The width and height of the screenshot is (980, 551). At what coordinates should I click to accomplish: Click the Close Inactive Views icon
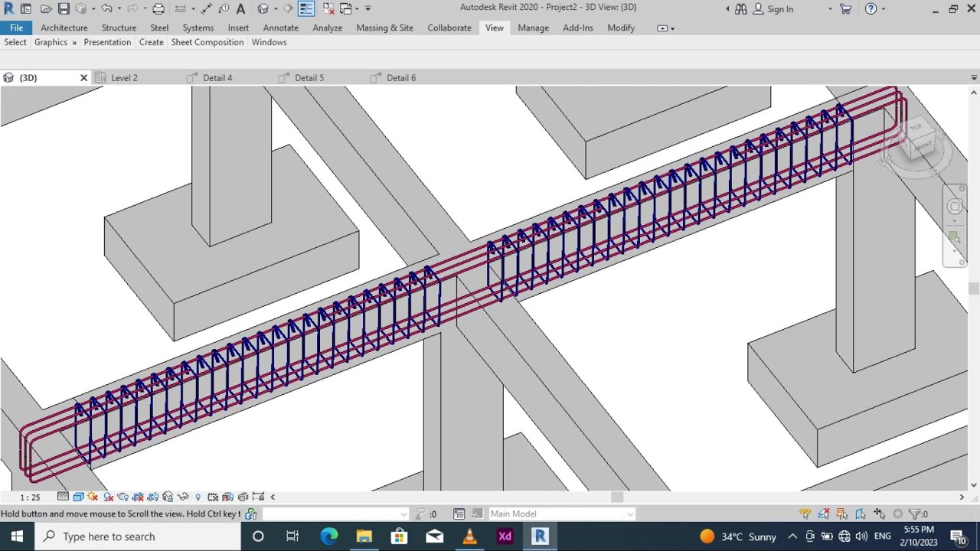(x=328, y=8)
